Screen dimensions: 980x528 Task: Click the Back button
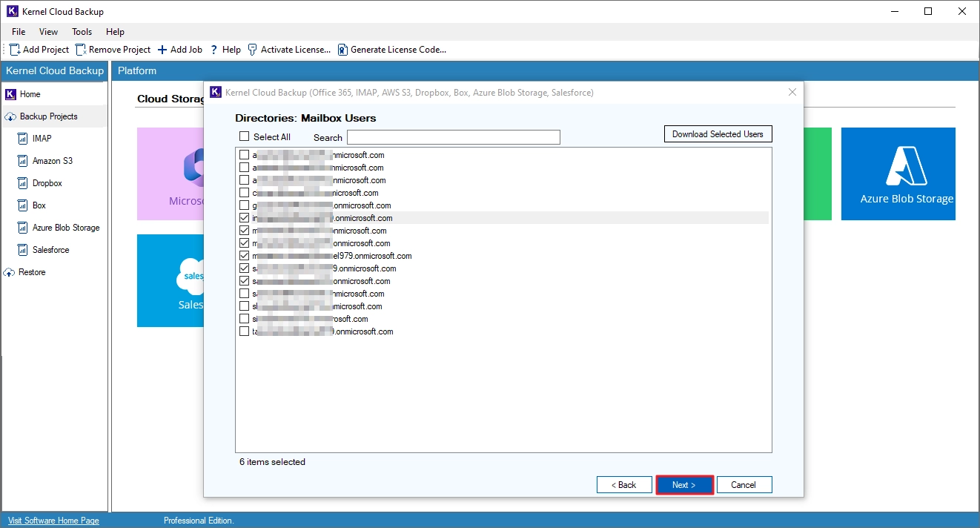pos(624,485)
